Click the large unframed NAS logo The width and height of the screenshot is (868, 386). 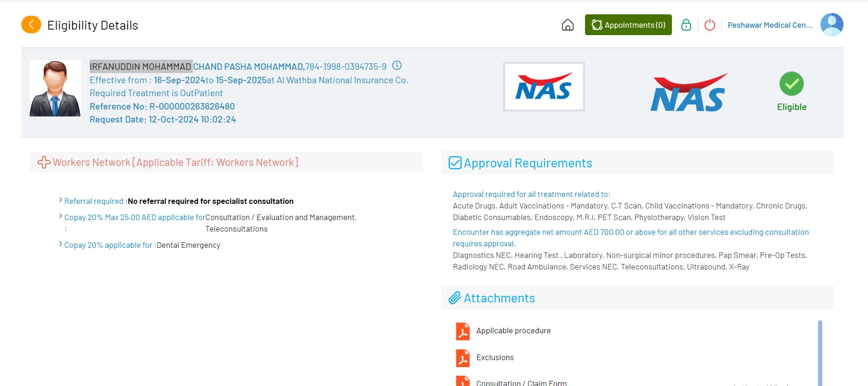click(689, 92)
